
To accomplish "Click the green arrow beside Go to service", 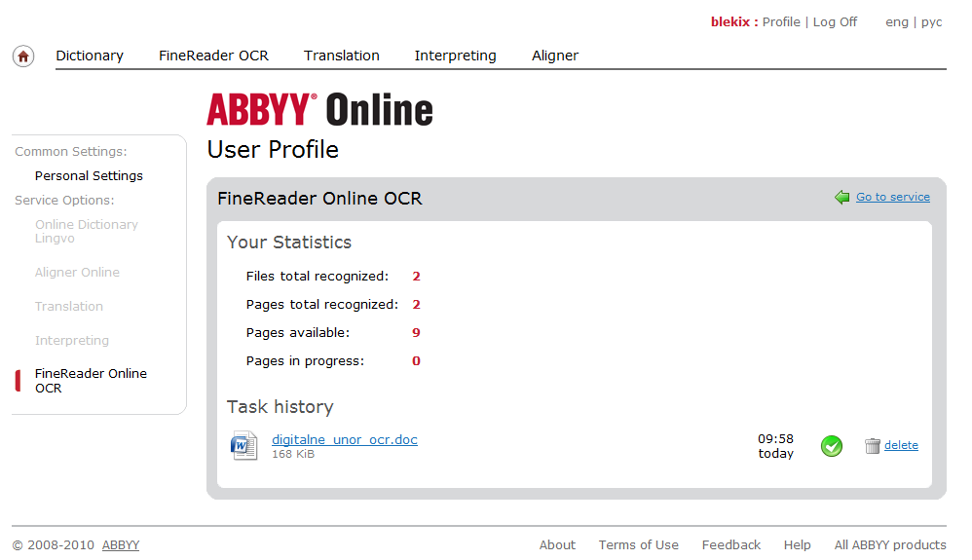I will click(x=841, y=197).
